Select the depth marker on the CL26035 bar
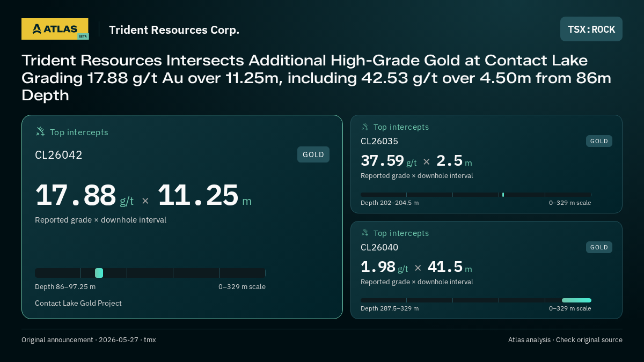The width and height of the screenshot is (644, 362). point(503,195)
